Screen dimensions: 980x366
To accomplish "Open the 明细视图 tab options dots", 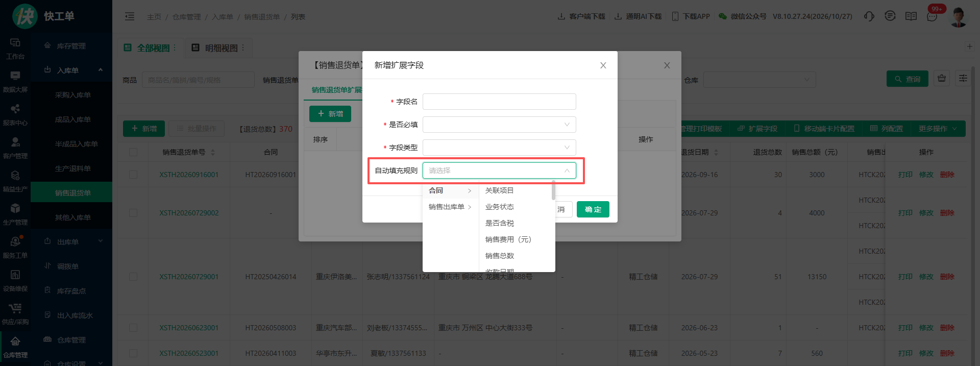I will (243, 47).
